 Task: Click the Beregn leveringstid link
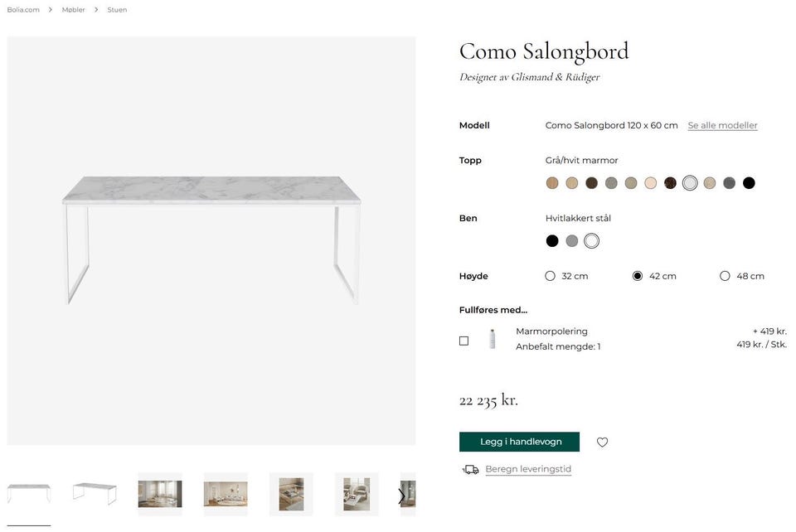tap(528, 469)
